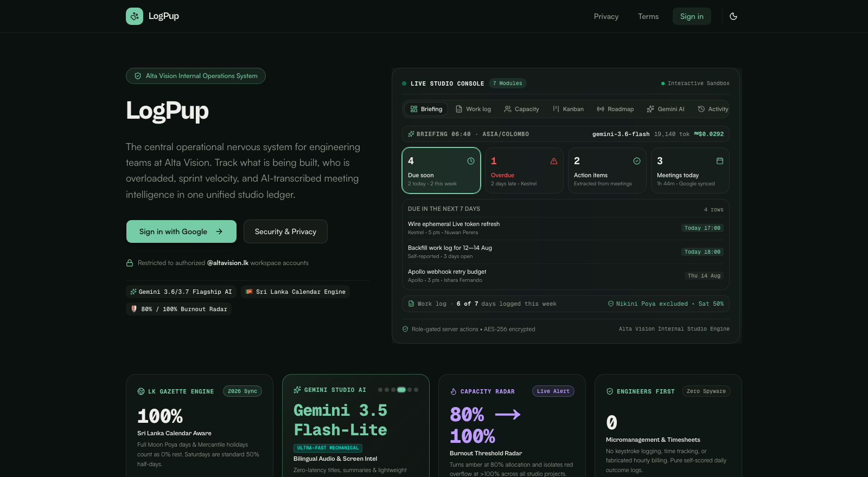Click the Work log document icon in footer bar
Viewport: 868px width, 477px height.
[411, 304]
